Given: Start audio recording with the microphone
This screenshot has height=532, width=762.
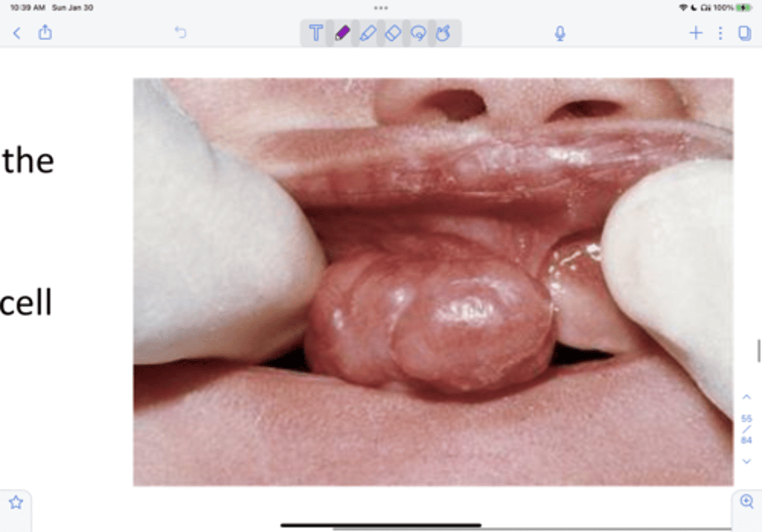Looking at the screenshot, I should [560, 33].
